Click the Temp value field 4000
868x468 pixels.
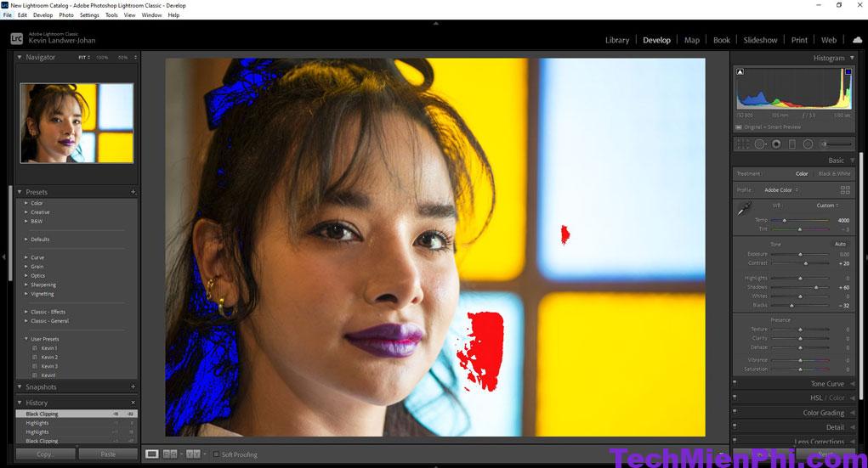click(x=843, y=220)
